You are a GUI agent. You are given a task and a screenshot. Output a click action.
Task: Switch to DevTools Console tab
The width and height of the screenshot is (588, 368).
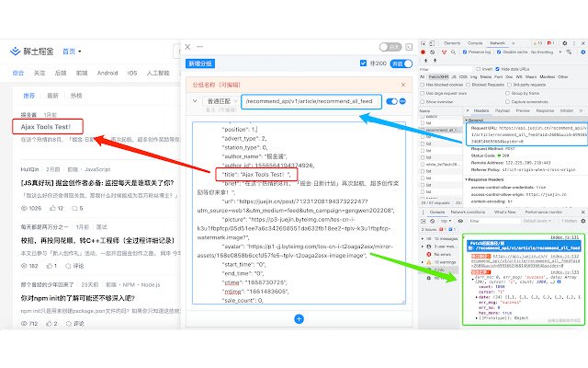(475, 43)
